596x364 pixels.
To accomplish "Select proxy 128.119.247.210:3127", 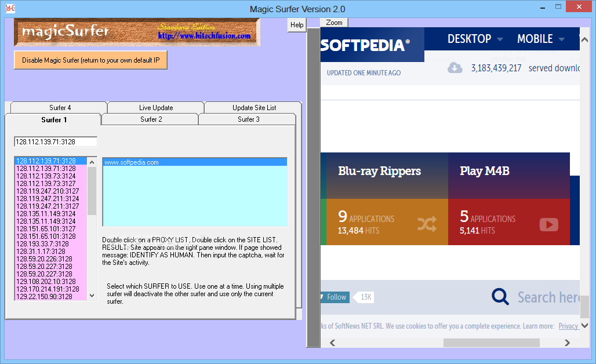I will tap(51, 191).
